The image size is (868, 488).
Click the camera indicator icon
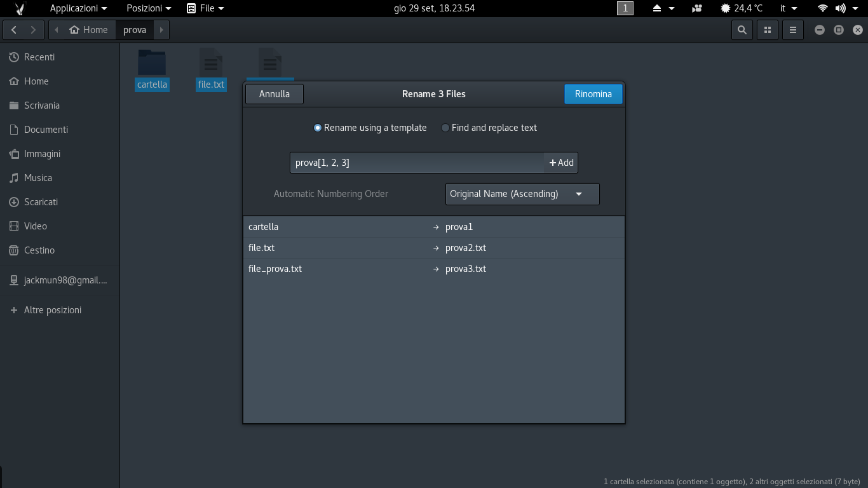pos(697,8)
